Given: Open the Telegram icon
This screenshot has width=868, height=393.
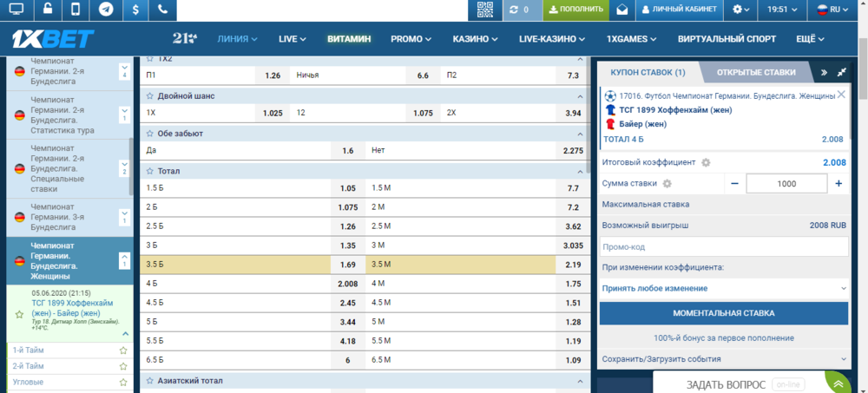Looking at the screenshot, I should 106,10.
